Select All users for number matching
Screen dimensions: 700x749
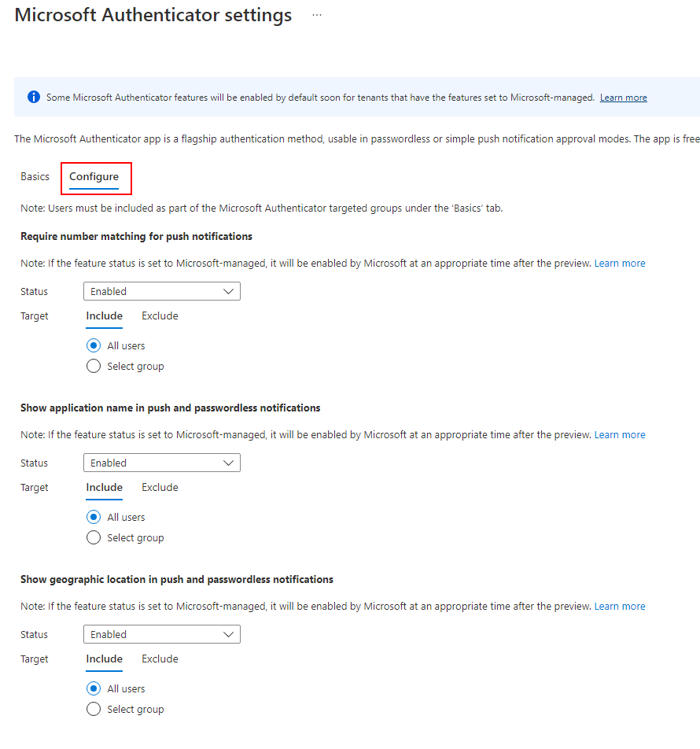[x=94, y=345]
